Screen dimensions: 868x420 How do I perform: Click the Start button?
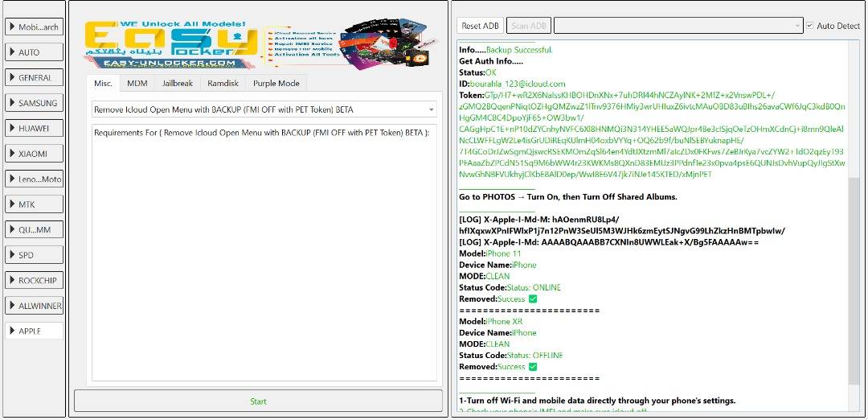pos(259,401)
